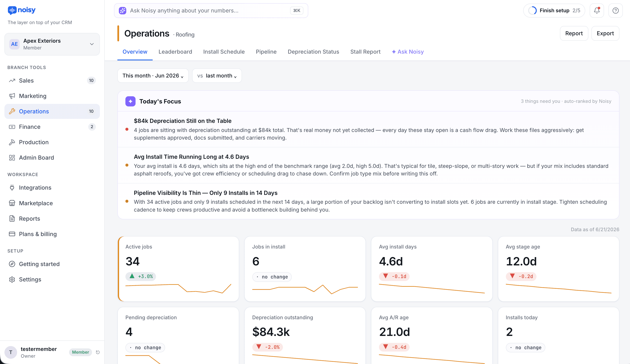This screenshot has height=364, width=630.
Task: Select the Avg A/R age card
Action: [x=432, y=335]
